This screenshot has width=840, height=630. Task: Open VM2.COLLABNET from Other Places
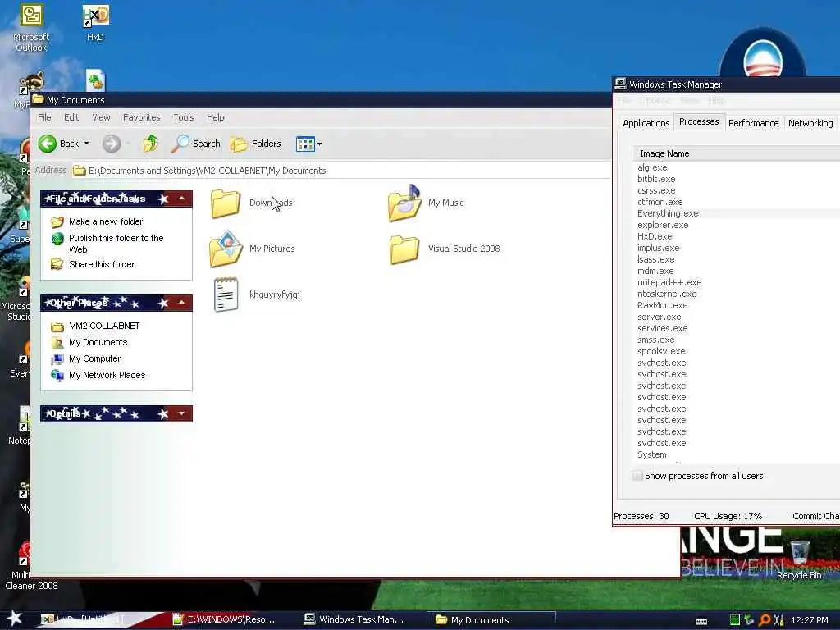pos(104,326)
